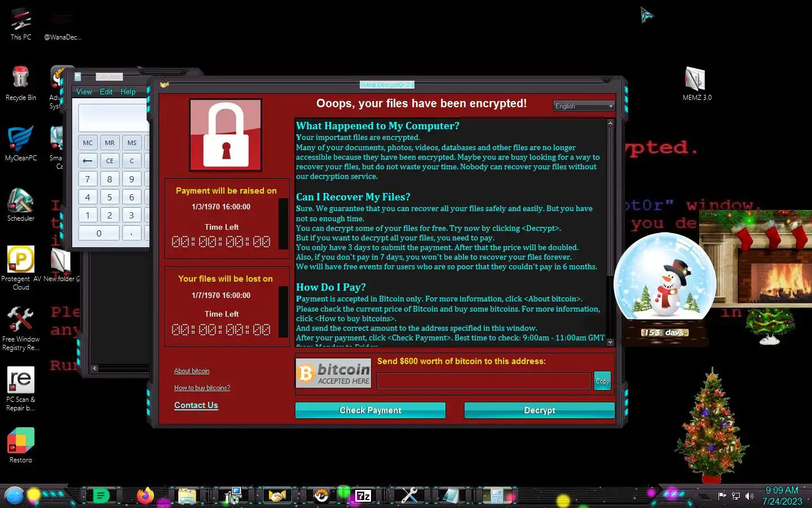Viewport: 812px width, 508px height.
Task: Click the About bitcoin link
Action: point(192,371)
